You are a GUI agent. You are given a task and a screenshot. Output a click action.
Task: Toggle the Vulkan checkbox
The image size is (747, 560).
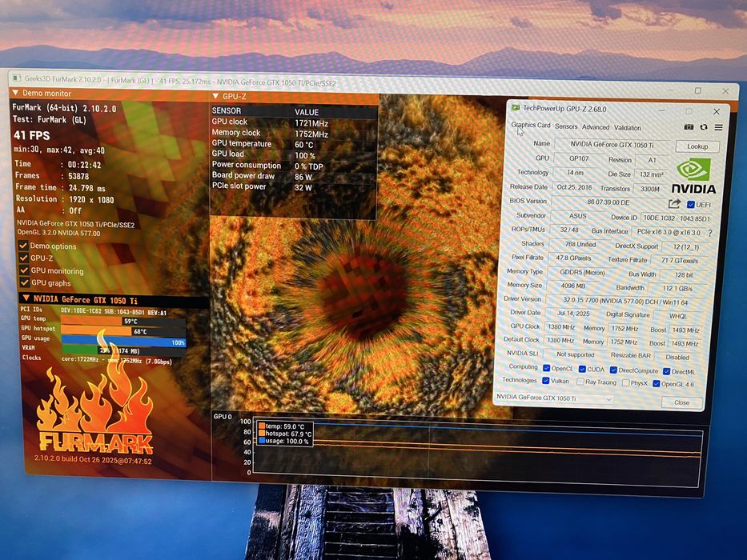click(x=545, y=381)
